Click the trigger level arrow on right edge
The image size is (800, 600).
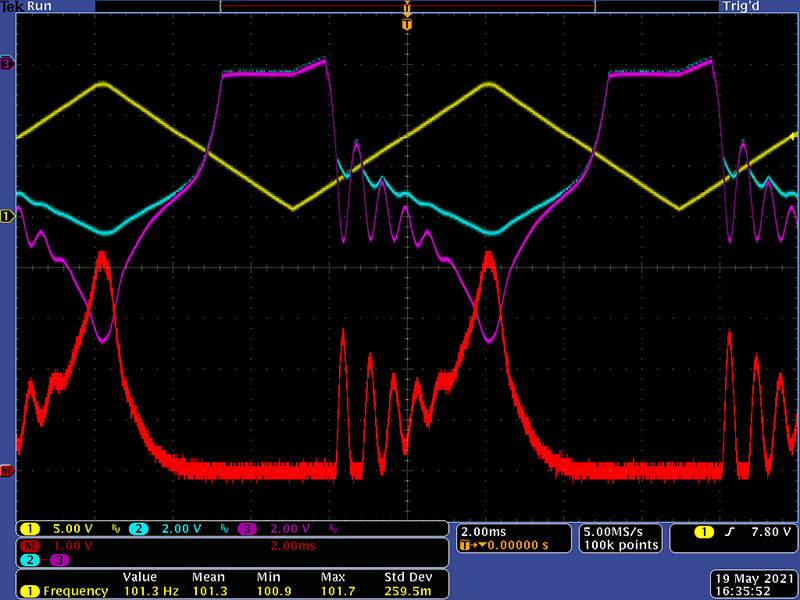tap(793, 136)
